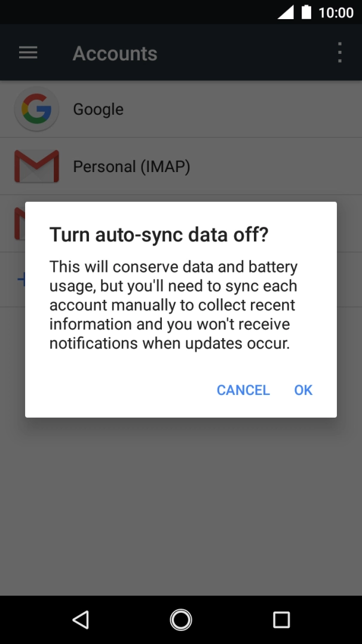Dismiss the auto-sync dialog with CANCEL

click(x=243, y=390)
